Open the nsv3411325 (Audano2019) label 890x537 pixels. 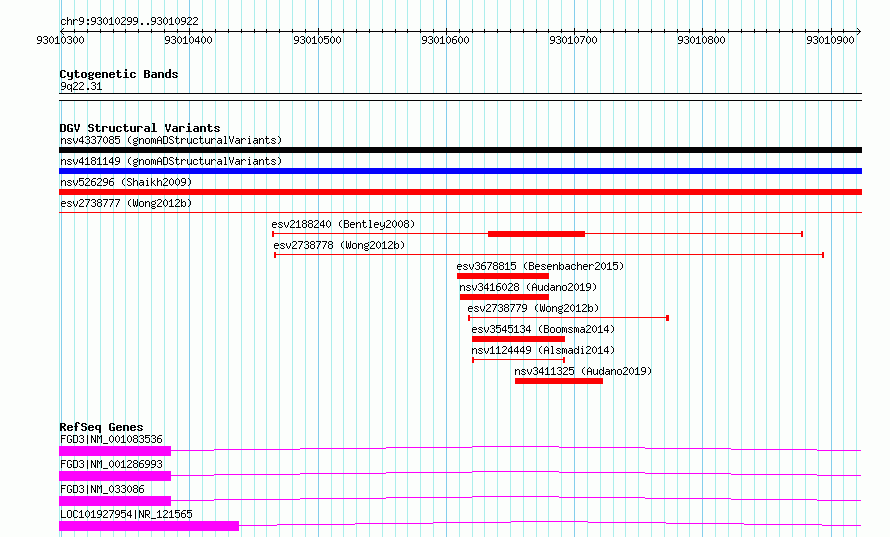point(583,371)
